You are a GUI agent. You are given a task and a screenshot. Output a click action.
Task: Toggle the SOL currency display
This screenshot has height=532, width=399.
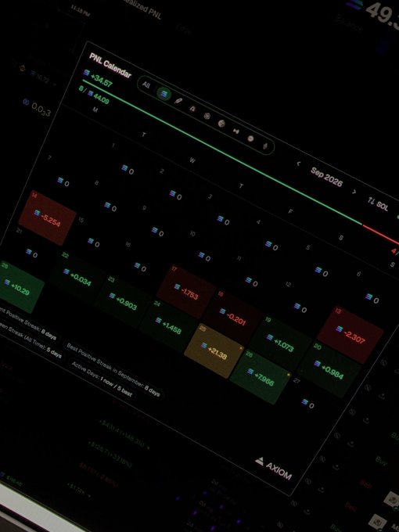(x=378, y=204)
